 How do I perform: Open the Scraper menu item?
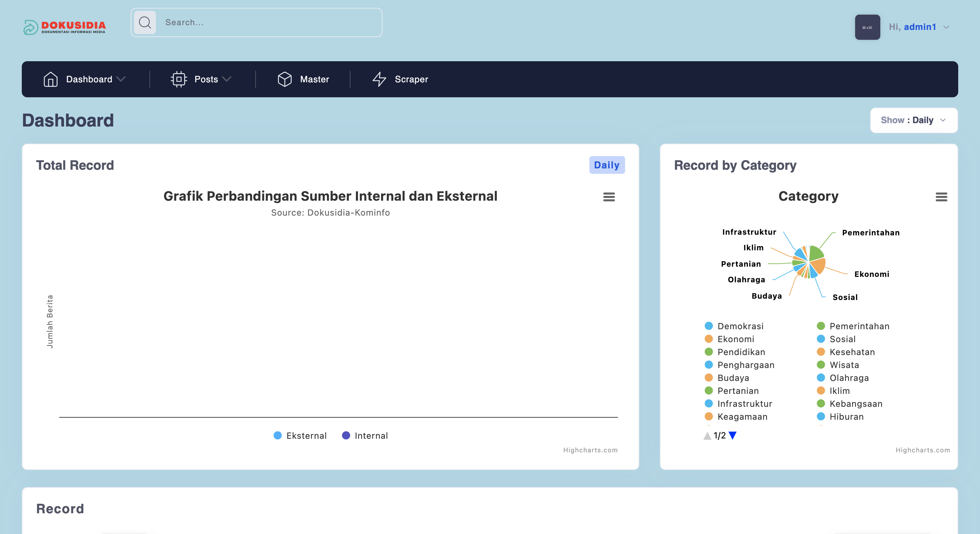pos(411,79)
